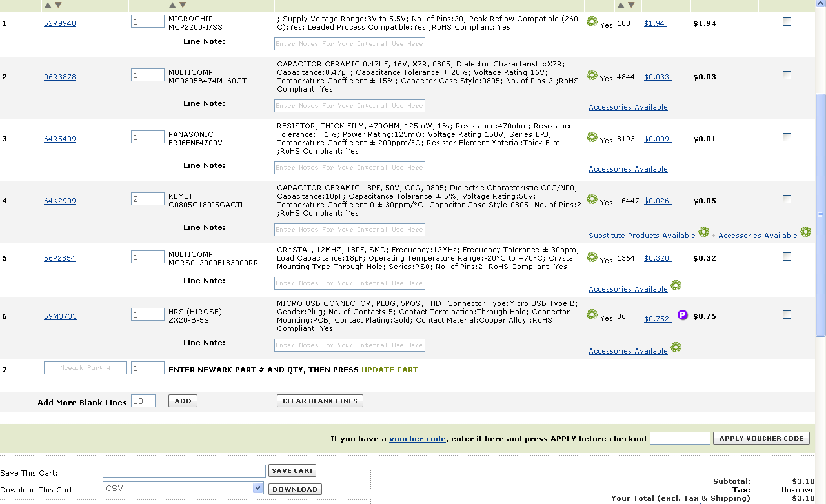The height and width of the screenshot is (504, 826).
Task: Mark the checkbox for crystal 56P2854
Action: click(787, 257)
